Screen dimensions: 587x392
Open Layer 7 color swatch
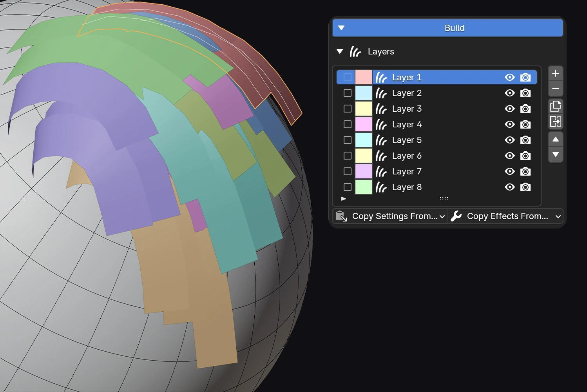click(x=364, y=171)
